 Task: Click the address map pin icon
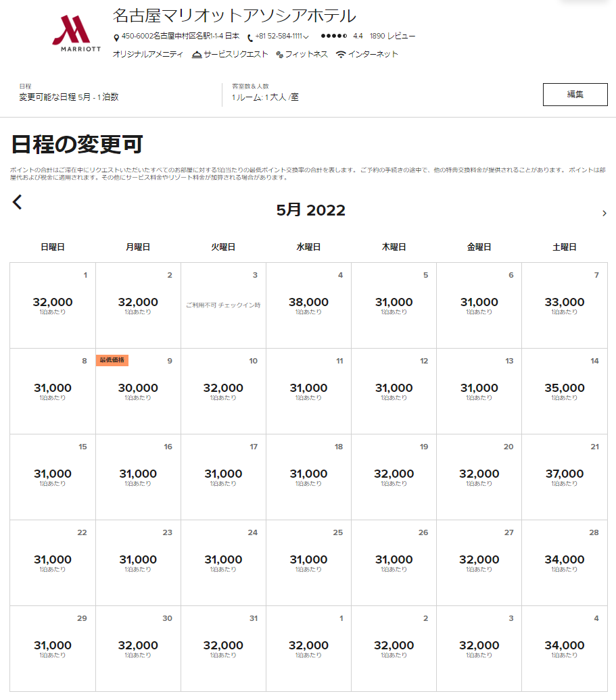(x=116, y=37)
